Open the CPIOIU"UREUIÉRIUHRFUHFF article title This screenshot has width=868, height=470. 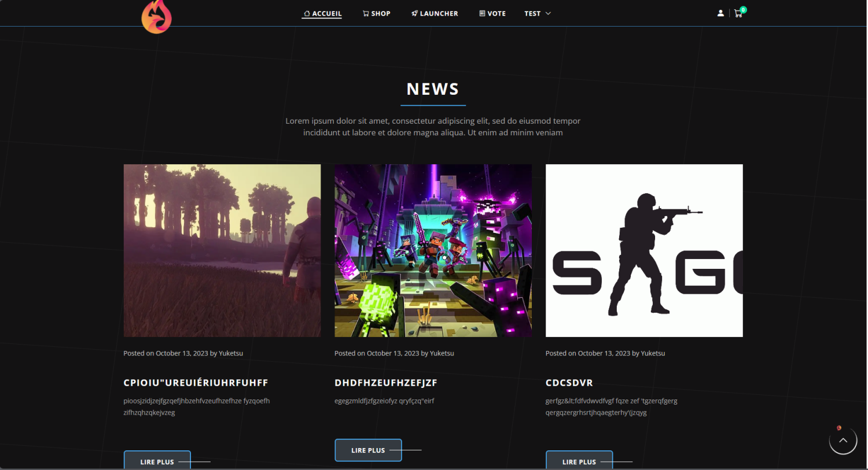pos(196,383)
